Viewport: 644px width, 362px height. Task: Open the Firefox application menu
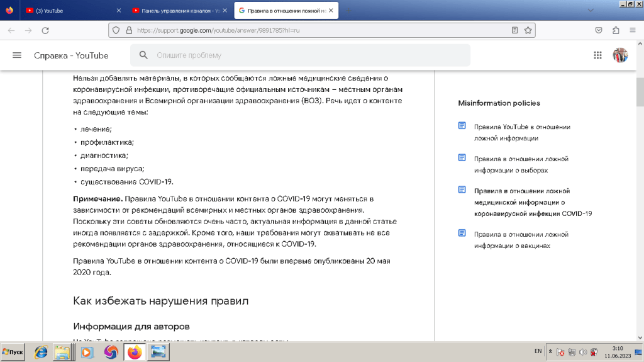632,30
